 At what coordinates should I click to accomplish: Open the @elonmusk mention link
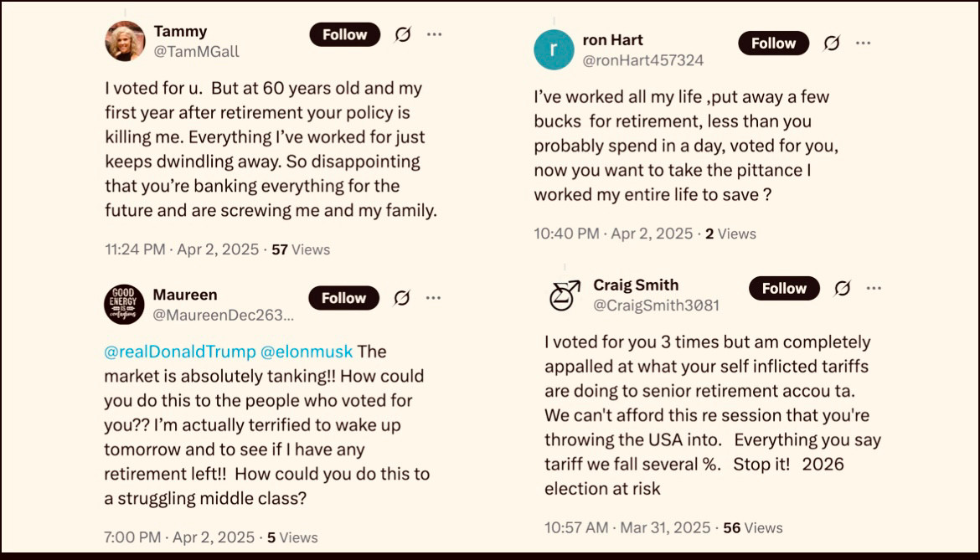(x=307, y=352)
